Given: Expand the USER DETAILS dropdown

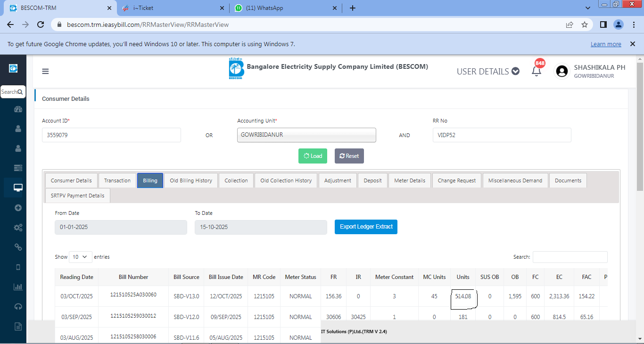Looking at the screenshot, I should (x=488, y=72).
